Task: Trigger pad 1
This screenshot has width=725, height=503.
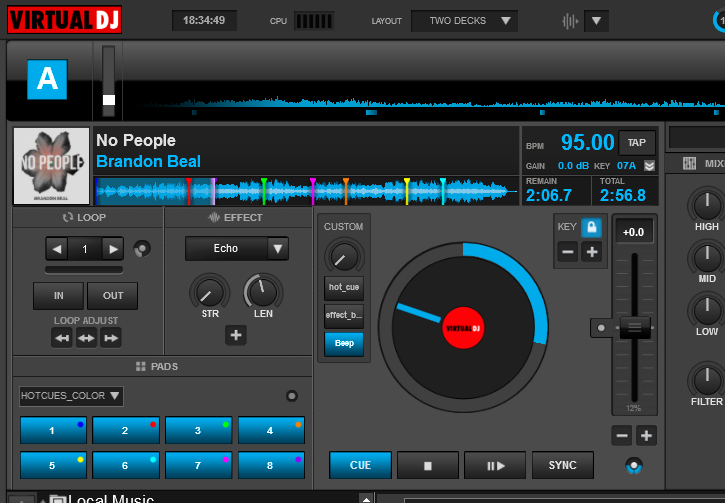Action: coord(53,430)
